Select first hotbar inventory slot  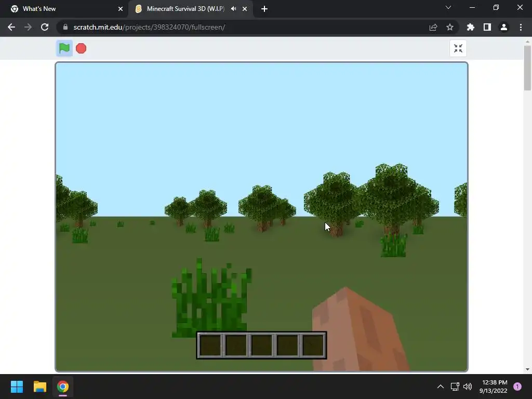point(210,345)
